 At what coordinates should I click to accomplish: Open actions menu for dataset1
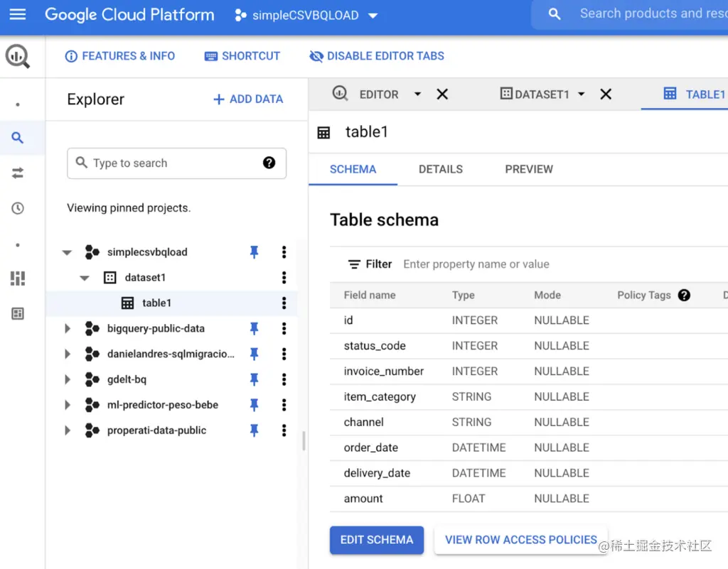pos(284,277)
